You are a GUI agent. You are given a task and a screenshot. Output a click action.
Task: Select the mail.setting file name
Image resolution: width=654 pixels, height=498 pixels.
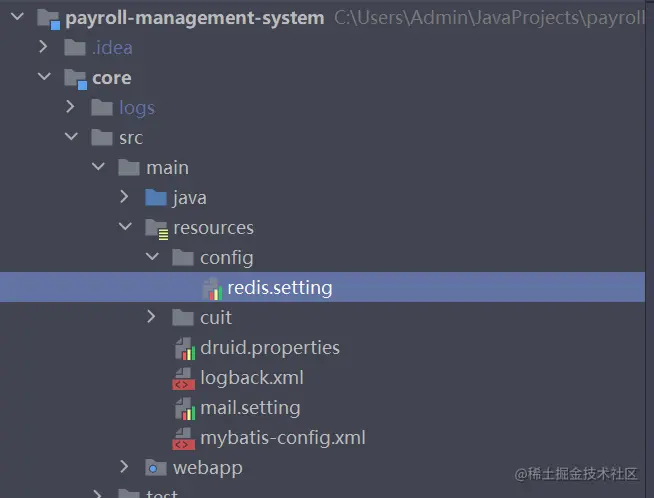pos(250,408)
